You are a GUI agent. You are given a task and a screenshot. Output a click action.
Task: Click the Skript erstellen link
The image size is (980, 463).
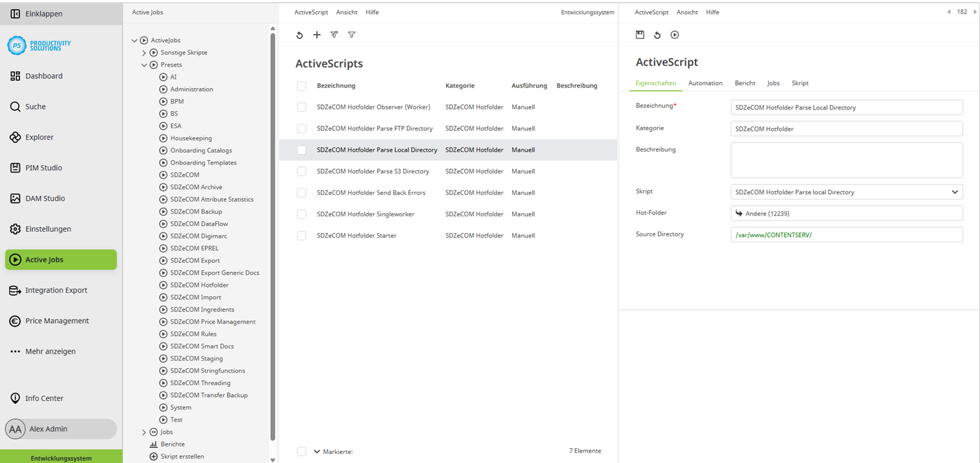coord(182,456)
